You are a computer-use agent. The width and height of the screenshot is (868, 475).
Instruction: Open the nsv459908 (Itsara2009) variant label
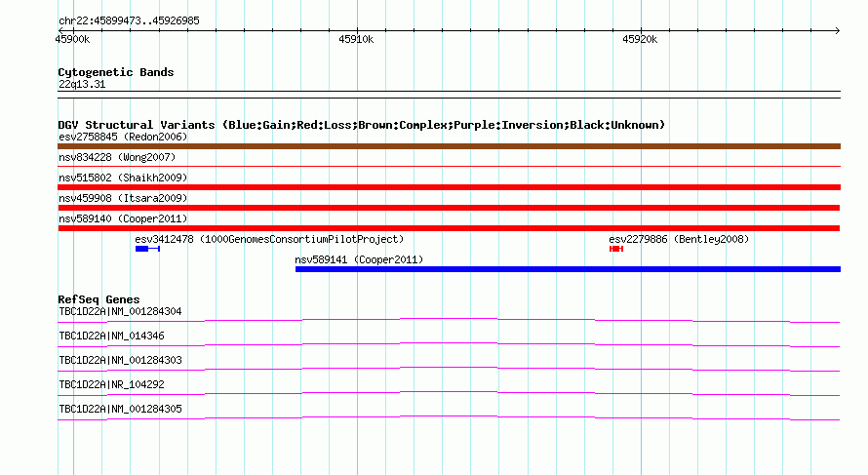(123, 198)
